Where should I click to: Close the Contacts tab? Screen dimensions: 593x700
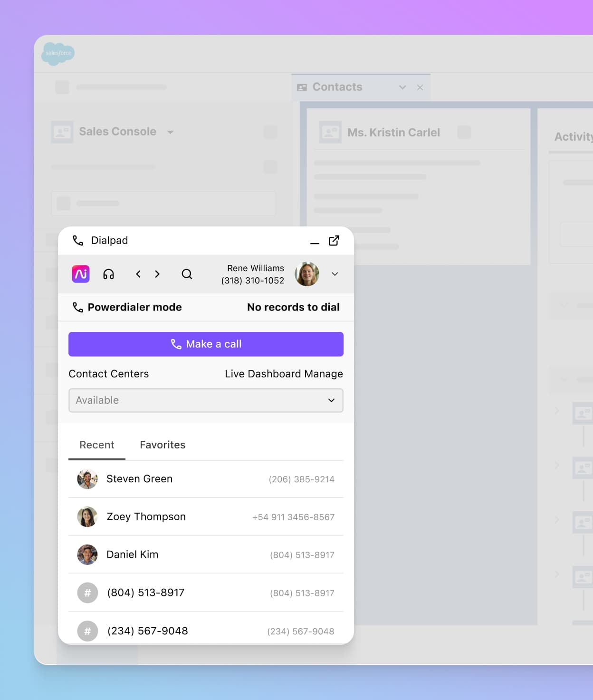click(420, 87)
